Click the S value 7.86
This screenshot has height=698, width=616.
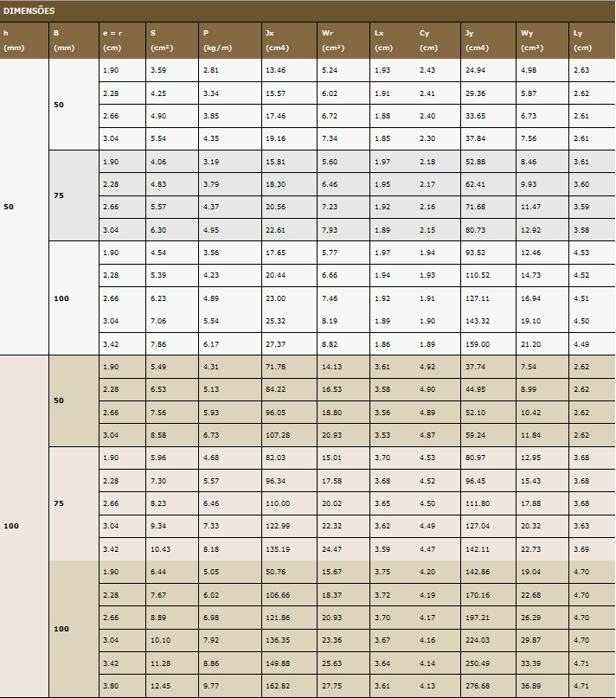click(158, 344)
